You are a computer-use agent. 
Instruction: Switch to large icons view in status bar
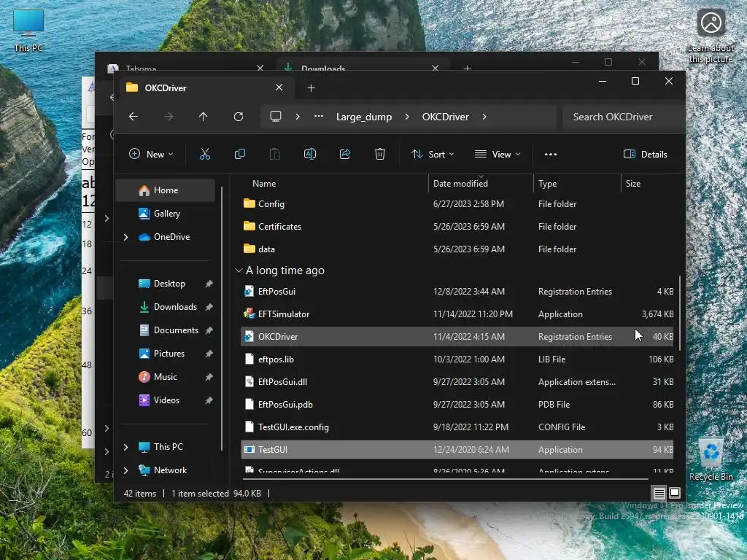click(x=675, y=493)
